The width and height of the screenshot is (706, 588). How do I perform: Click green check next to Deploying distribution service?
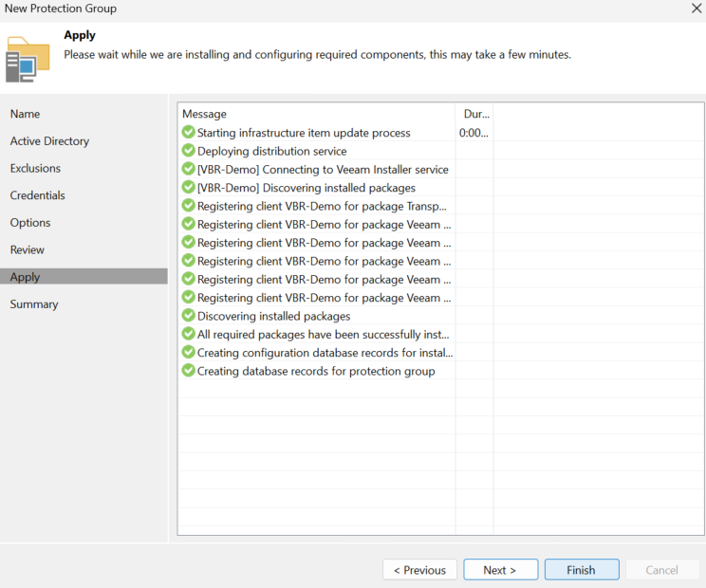click(x=188, y=151)
